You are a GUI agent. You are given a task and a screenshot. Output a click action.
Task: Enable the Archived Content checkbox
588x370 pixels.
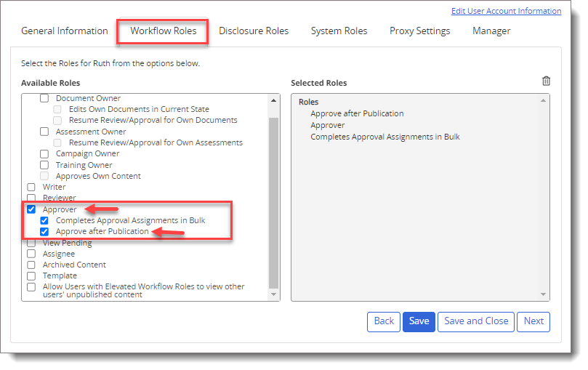point(31,265)
